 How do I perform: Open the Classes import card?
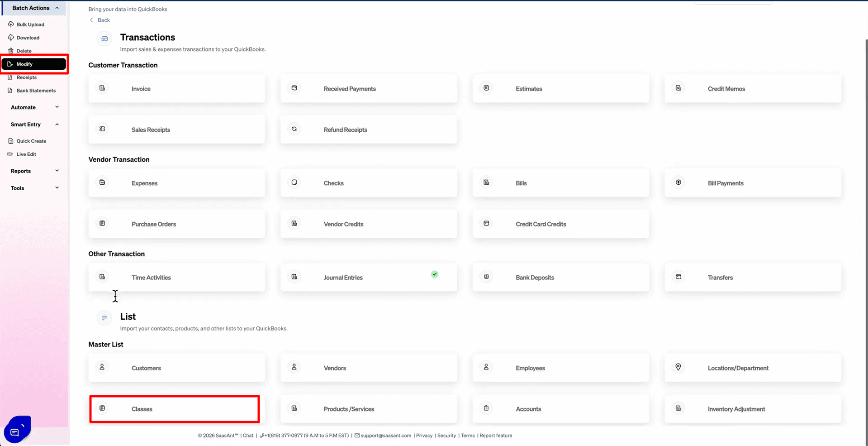pos(174,408)
